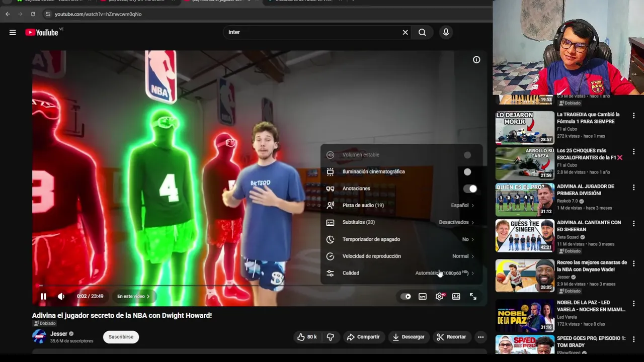Open Subtítulos submenu
Viewport: 644px width, 362px height.
pos(401,222)
